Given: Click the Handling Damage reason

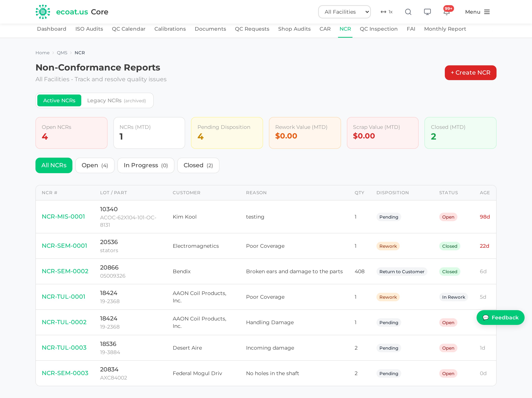Looking at the screenshot, I should point(270,322).
